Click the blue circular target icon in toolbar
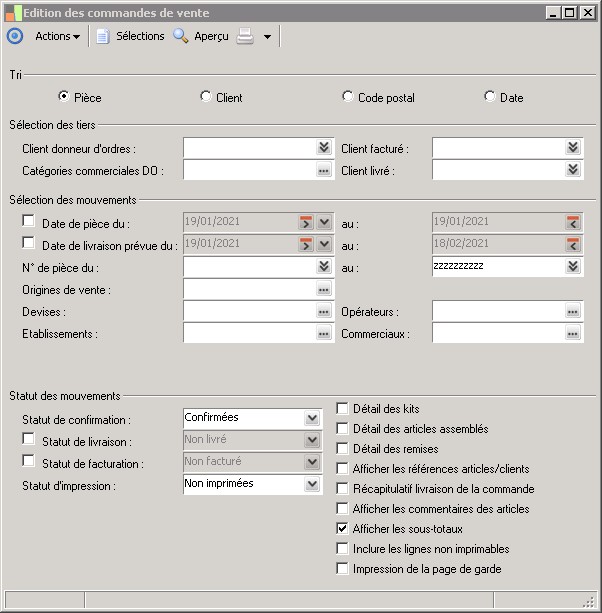 pos(15,36)
